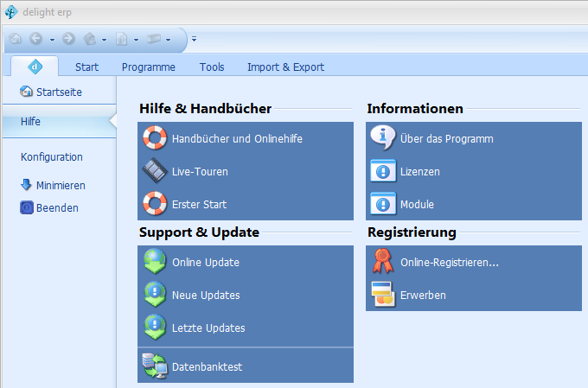The image size is (588, 388).
Task: Open the blue diamond application menu tab
Action: 35,67
